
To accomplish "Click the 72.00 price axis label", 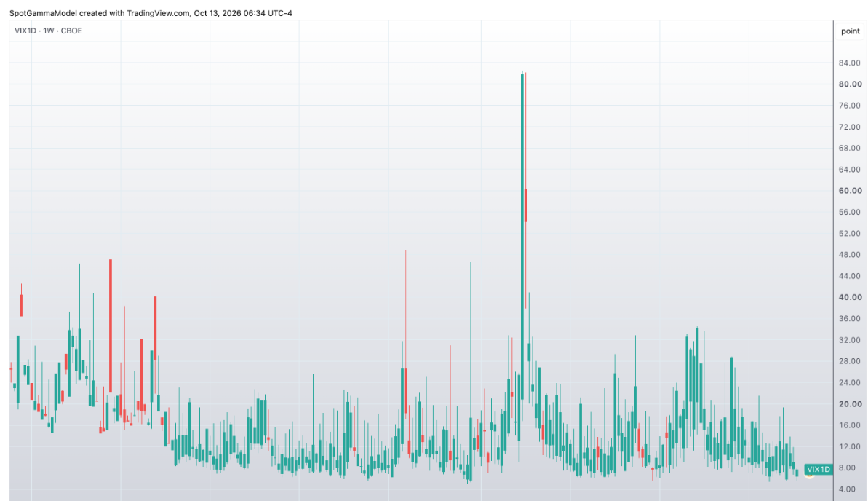I will (850, 127).
